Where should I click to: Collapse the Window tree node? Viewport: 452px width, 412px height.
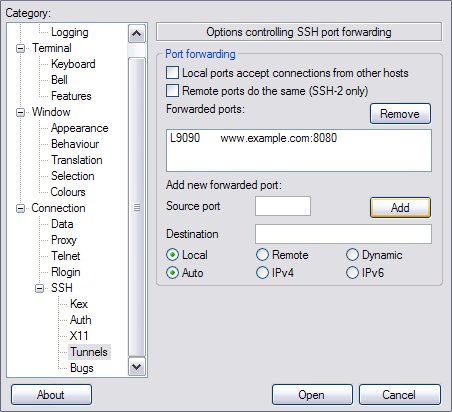20,112
